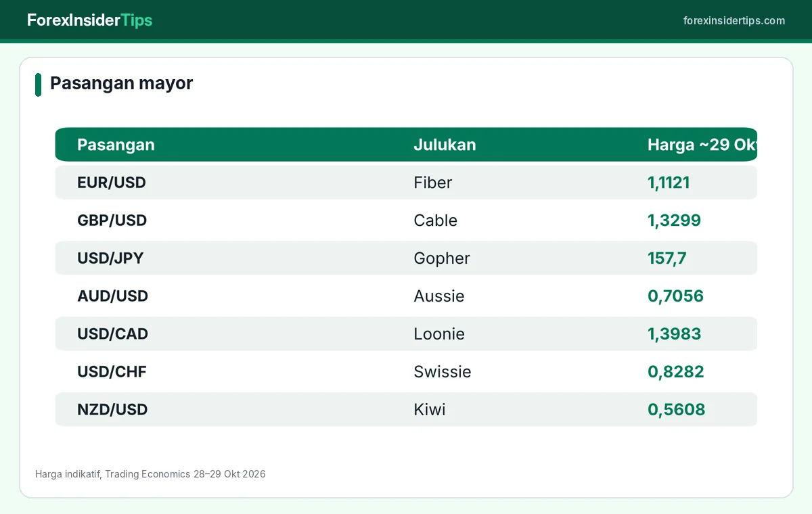Click the Gopher nickname cell

442,258
